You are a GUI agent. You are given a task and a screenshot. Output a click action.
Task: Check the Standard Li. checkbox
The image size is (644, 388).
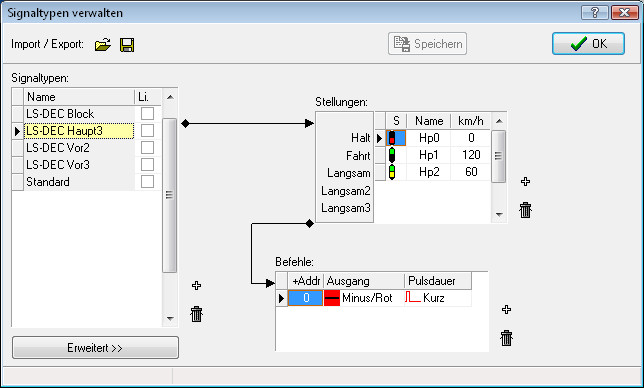pyautogui.click(x=147, y=181)
